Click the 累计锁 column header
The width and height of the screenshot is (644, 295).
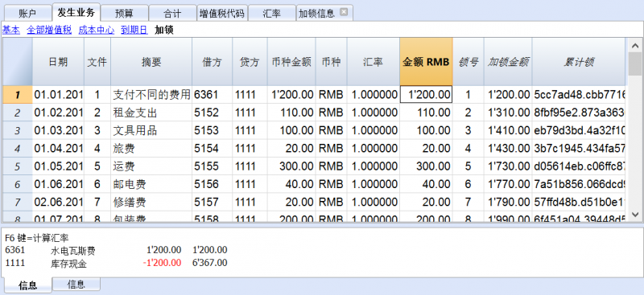[579, 62]
